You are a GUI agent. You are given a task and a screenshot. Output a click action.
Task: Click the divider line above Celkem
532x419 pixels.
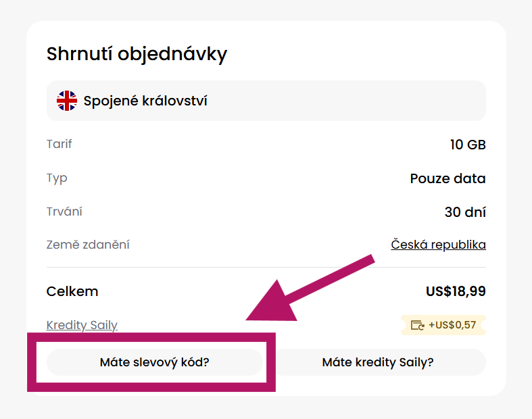[x=266, y=268]
